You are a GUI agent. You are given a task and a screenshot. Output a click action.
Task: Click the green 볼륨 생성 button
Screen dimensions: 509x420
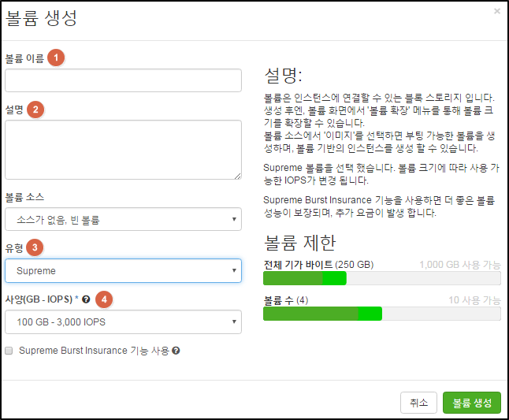click(472, 403)
